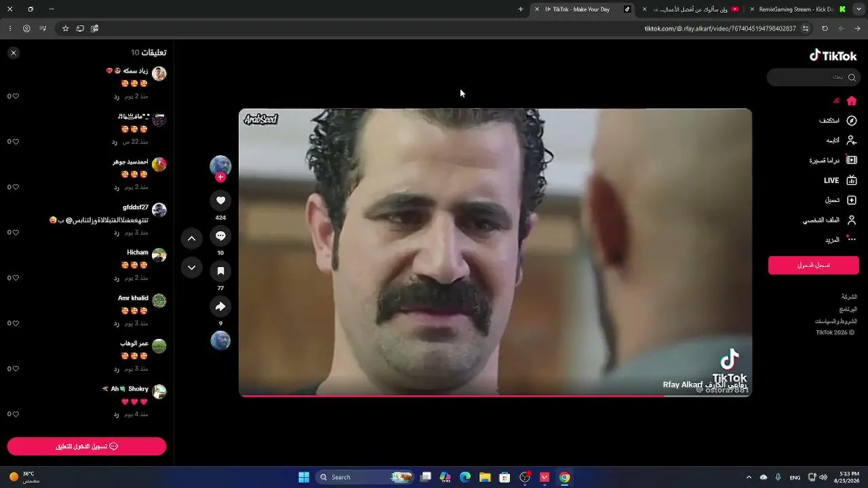
Task: Like the comment by زياد سمكه
Action: pos(16,96)
